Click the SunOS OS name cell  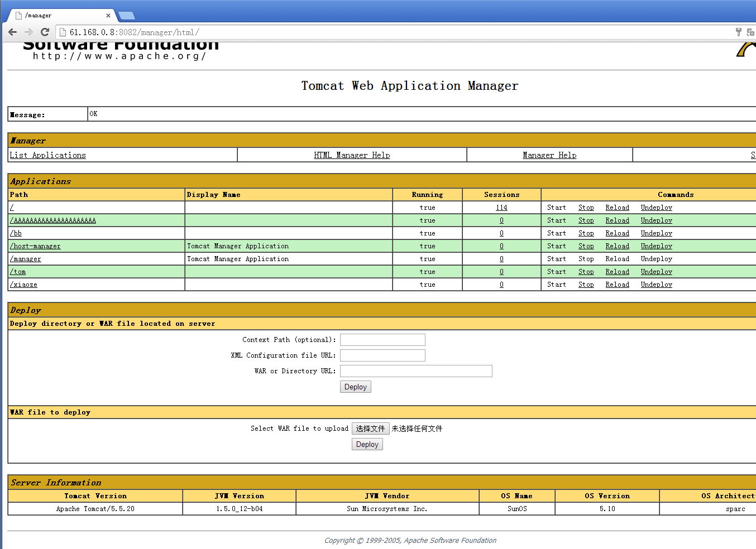517,509
